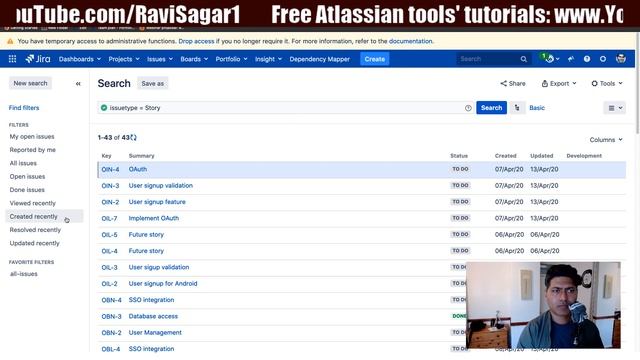
Task: Click the JQL syntax help icon
Action: tap(468, 108)
